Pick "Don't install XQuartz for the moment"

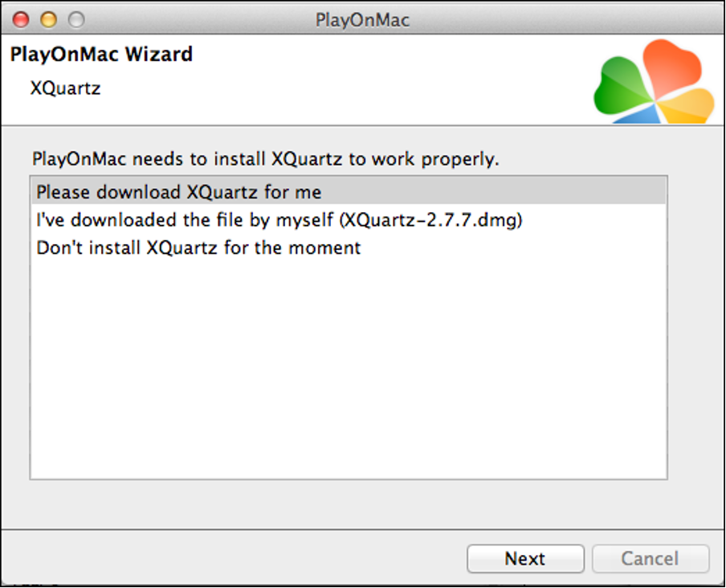coord(198,247)
